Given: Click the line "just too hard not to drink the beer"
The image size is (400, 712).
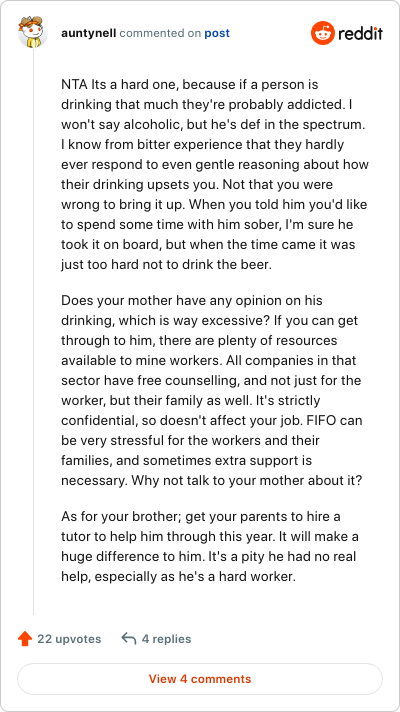Looking at the screenshot, I should click(x=166, y=265).
